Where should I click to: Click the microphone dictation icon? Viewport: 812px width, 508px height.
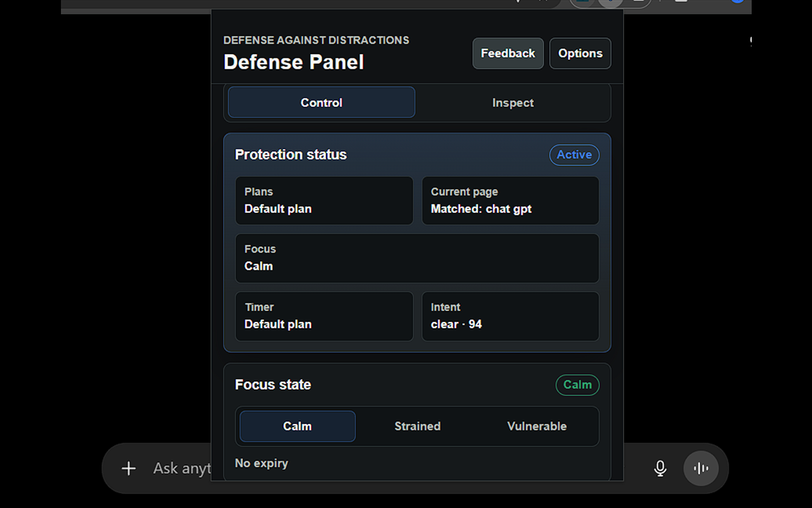660,469
